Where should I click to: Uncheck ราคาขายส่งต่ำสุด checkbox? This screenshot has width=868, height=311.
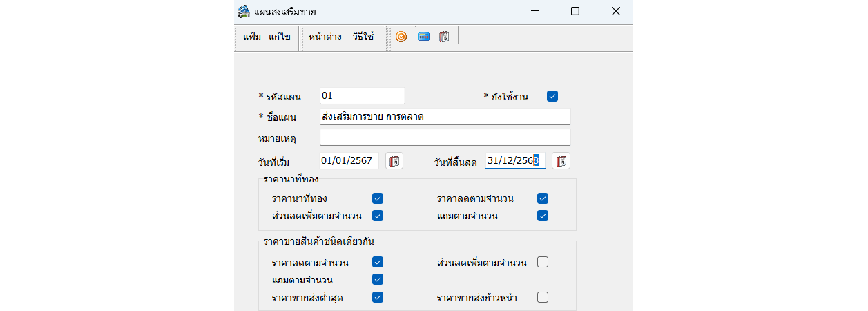click(x=378, y=297)
